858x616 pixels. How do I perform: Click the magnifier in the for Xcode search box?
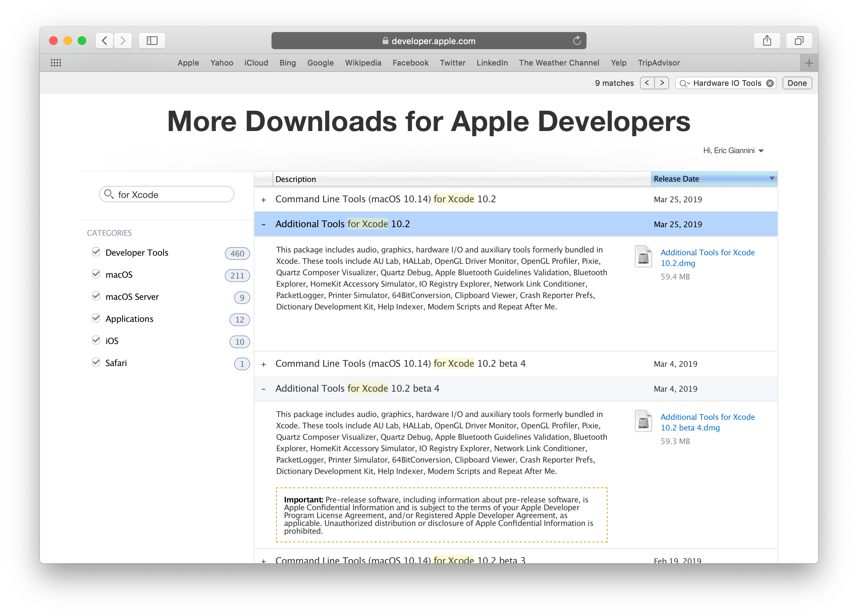point(109,194)
